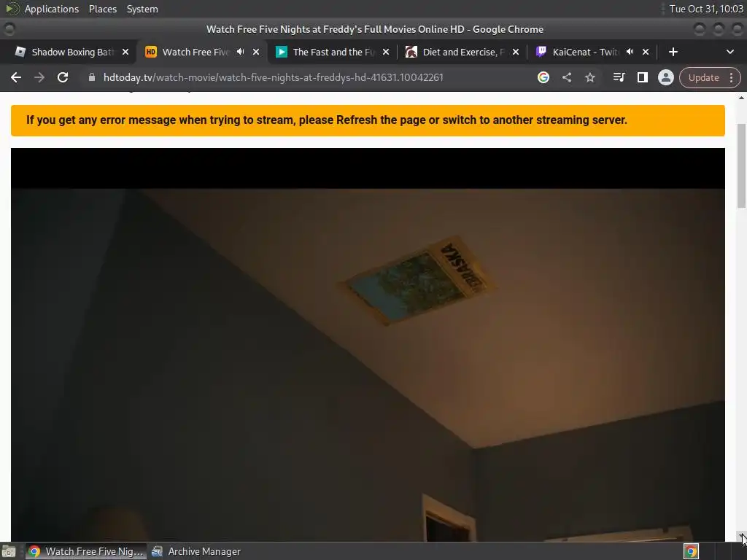This screenshot has height=560, width=747.
Task: Click the Applications menu logo icon
Action: pos(12,9)
